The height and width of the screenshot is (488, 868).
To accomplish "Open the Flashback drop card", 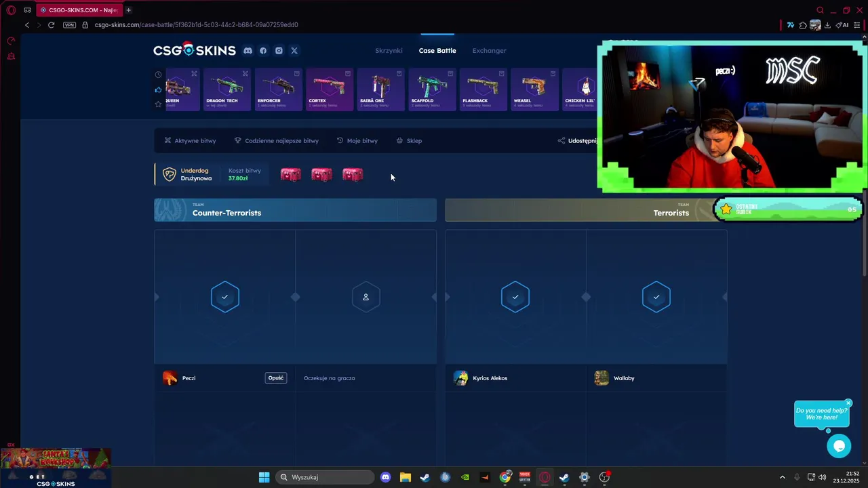I will (x=484, y=89).
